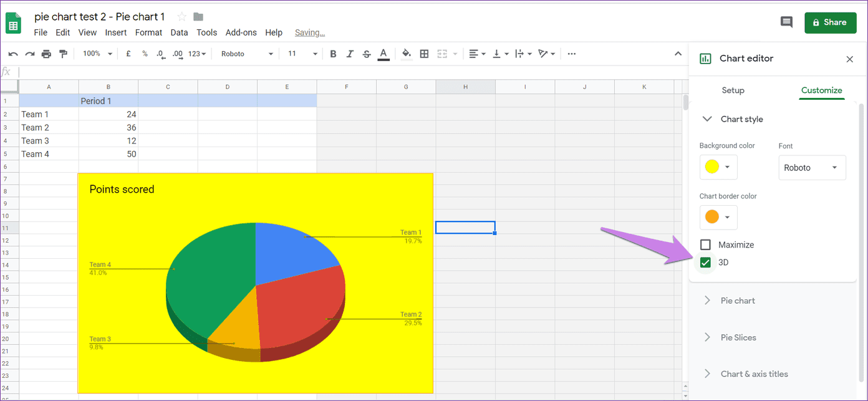Viewport: 868px width, 401px height.
Task: Open the zoom 100% dropdown
Action: coord(97,54)
